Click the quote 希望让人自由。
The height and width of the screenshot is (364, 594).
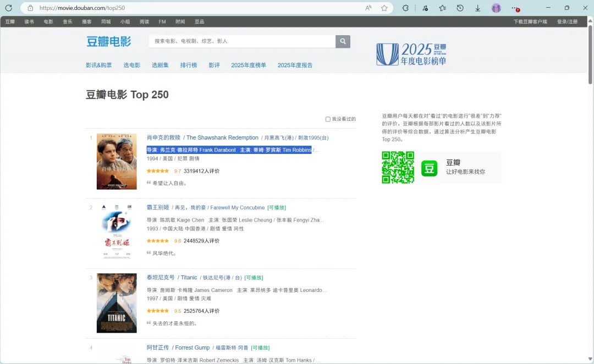click(x=169, y=183)
